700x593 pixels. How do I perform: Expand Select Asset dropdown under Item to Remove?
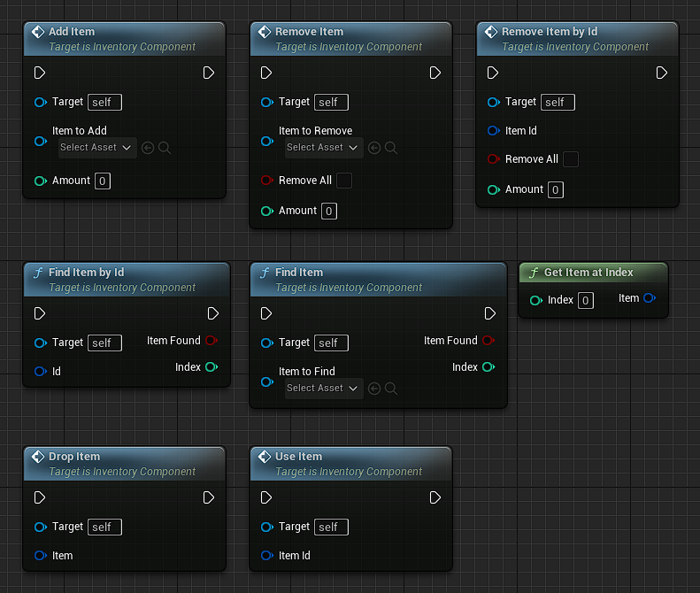pyautogui.click(x=324, y=148)
